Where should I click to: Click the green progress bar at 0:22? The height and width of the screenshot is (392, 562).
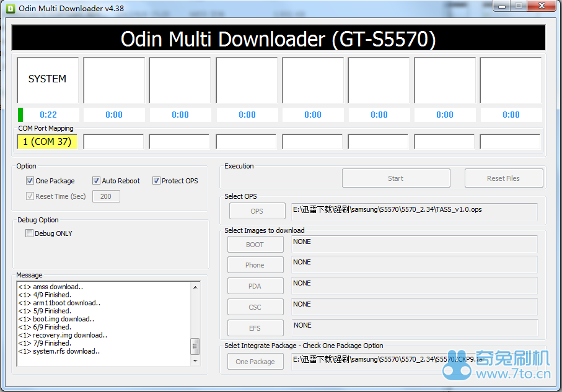pyautogui.click(x=20, y=115)
